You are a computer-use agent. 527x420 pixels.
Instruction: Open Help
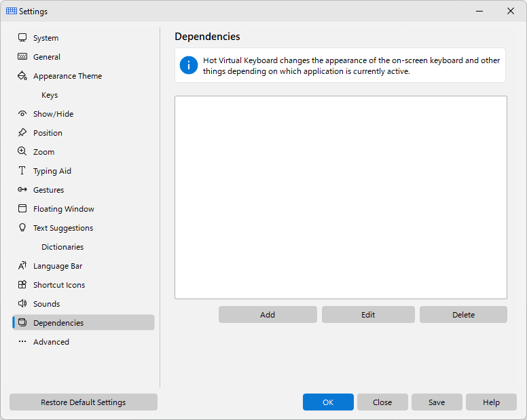tap(491, 402)
